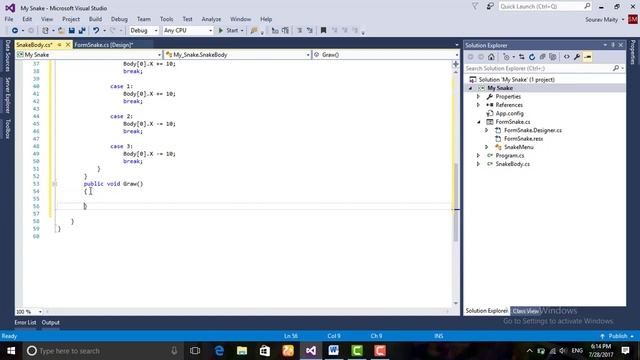This screenshot has width=640, height=360.
Task: Toggle Preview Selected Items in Solution Explorer
Action: point(588,57)
